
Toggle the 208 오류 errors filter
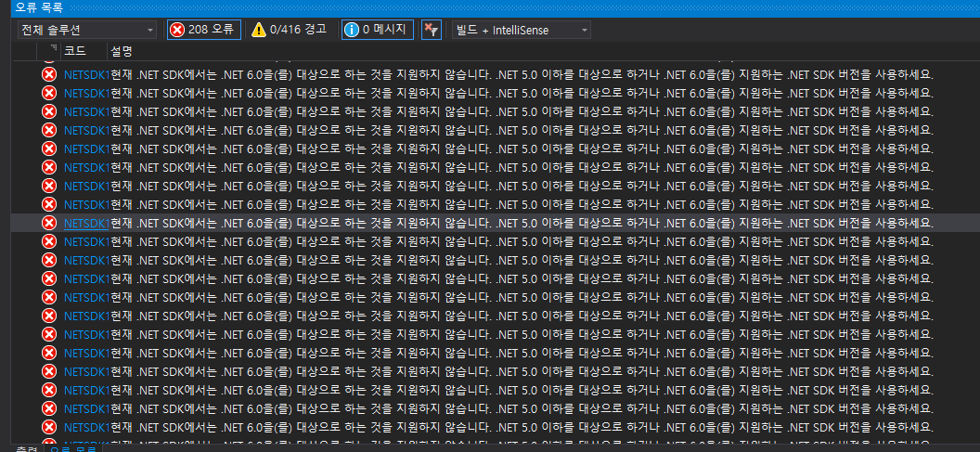pos(204,30)
